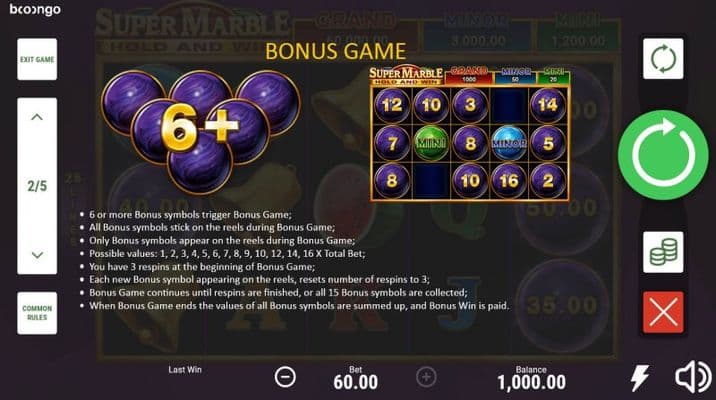Image resolution: width=716 pixels, height=400 pixels.
Task: Select the green MINI marble
Action: click(431, 143)
